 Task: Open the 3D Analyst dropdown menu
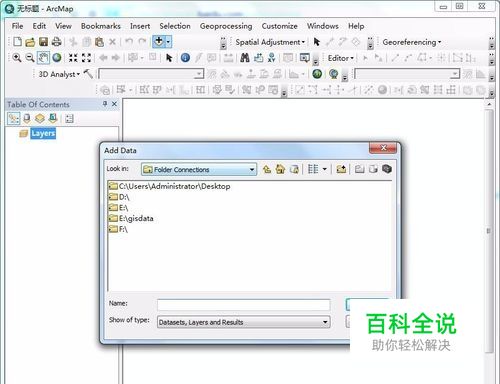pos(59,74)
